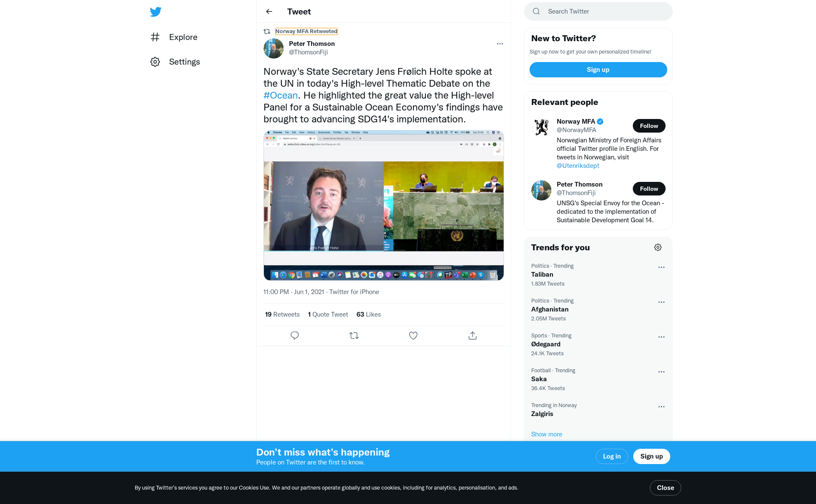Retweet using the retweet action icon
Image resolution: width=816 pixels, height=504 pixels.
354,336
